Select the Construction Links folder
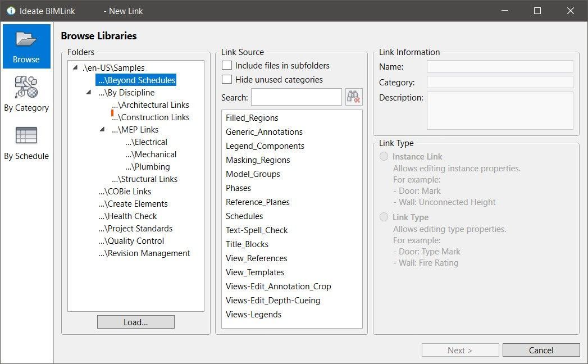Viewport: 588px width, 364px height. click(x=151, y=117)
